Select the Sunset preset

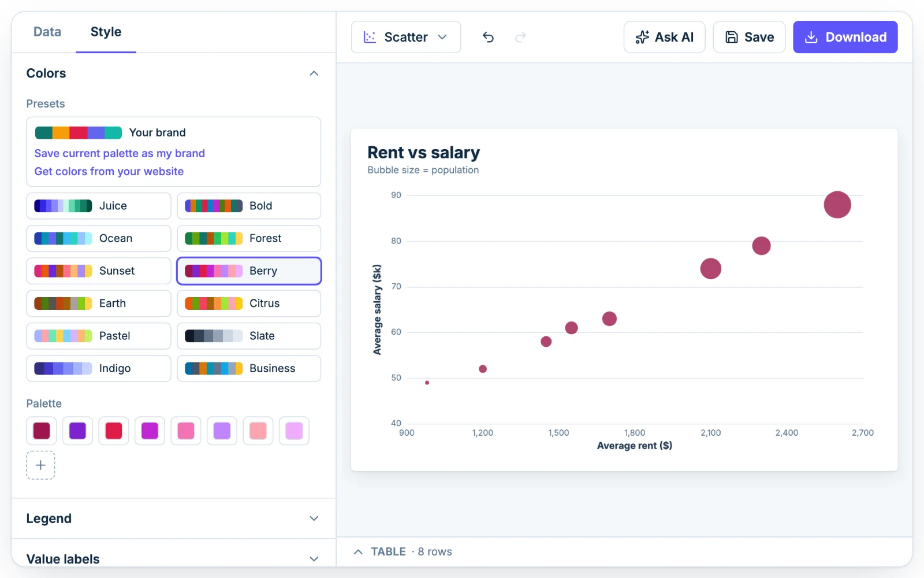click(x=99, y=271)
